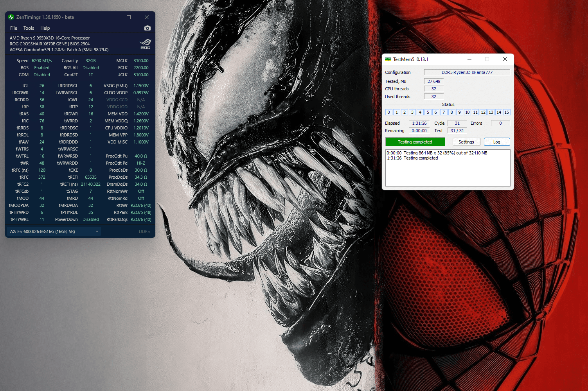Viewport: 588px width, 391px height.
Task: Click the ZenTimings app icon in title bar
Action: [11, 17]
